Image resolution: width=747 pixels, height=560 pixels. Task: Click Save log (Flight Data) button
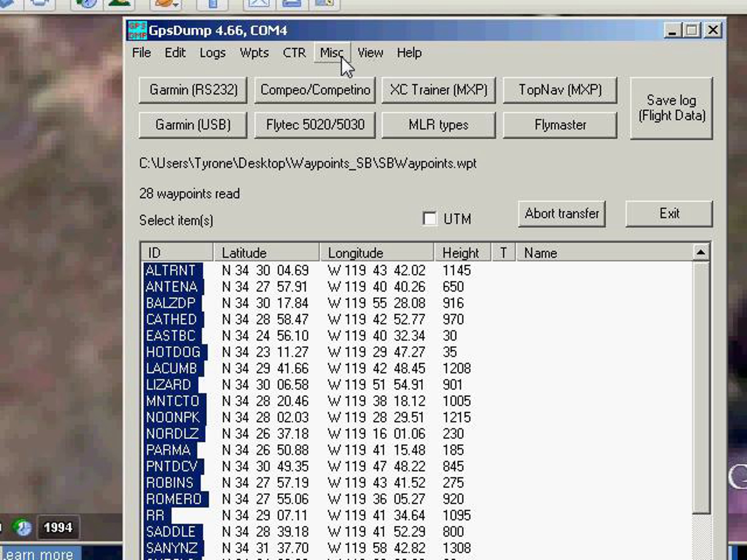pyautogui.click(x=671, y=108)
